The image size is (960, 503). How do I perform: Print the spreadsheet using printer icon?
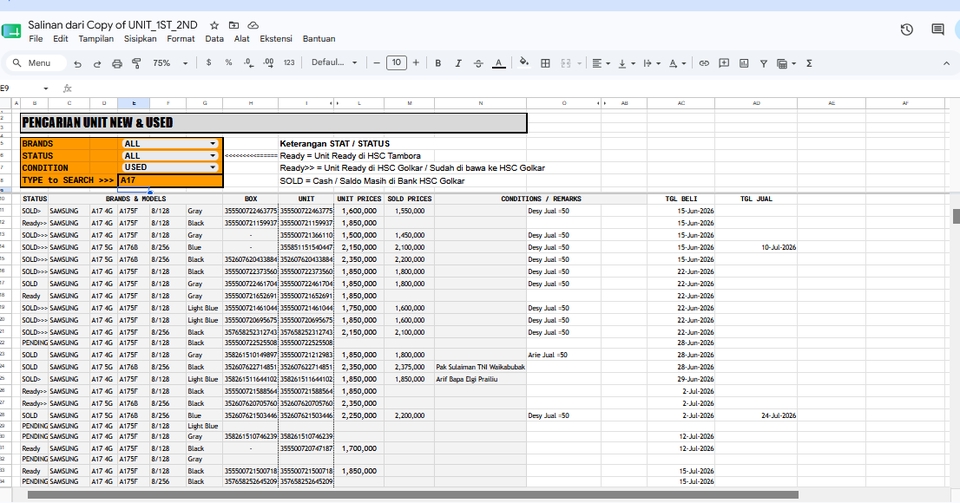tap(117, 63)
